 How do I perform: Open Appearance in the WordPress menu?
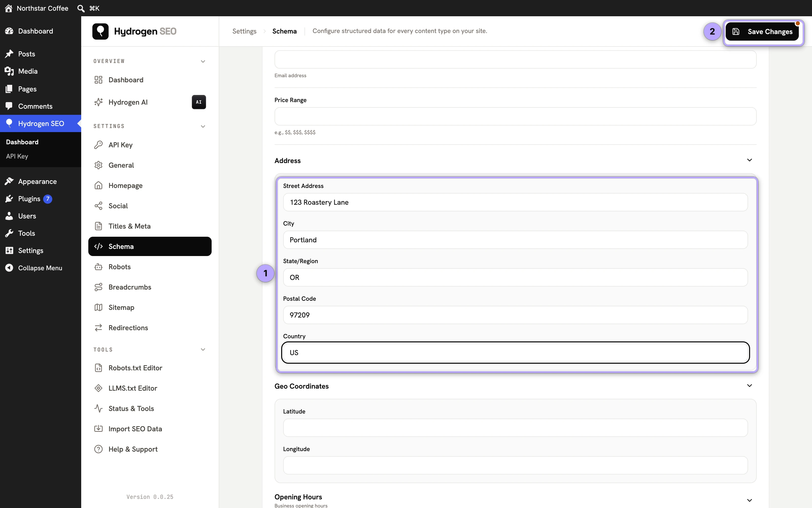(x=41, y=181)
